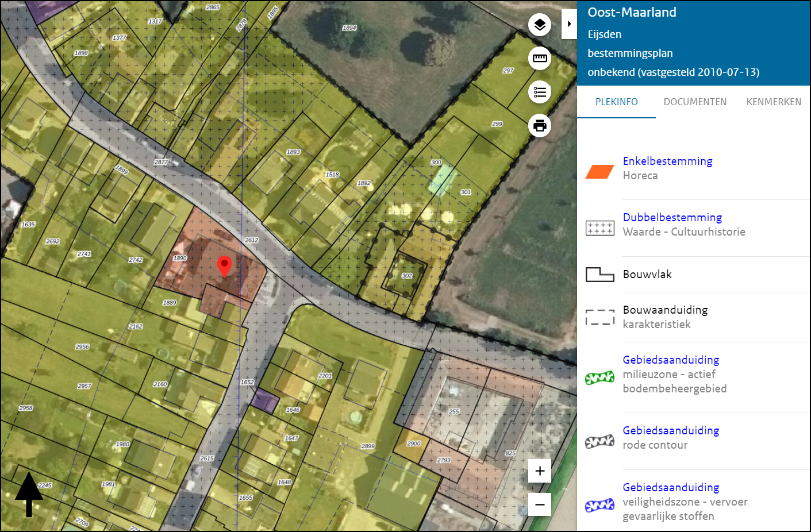Click parcel label 1518 on map
Screen dimensions: 811x532
[332, 175]
